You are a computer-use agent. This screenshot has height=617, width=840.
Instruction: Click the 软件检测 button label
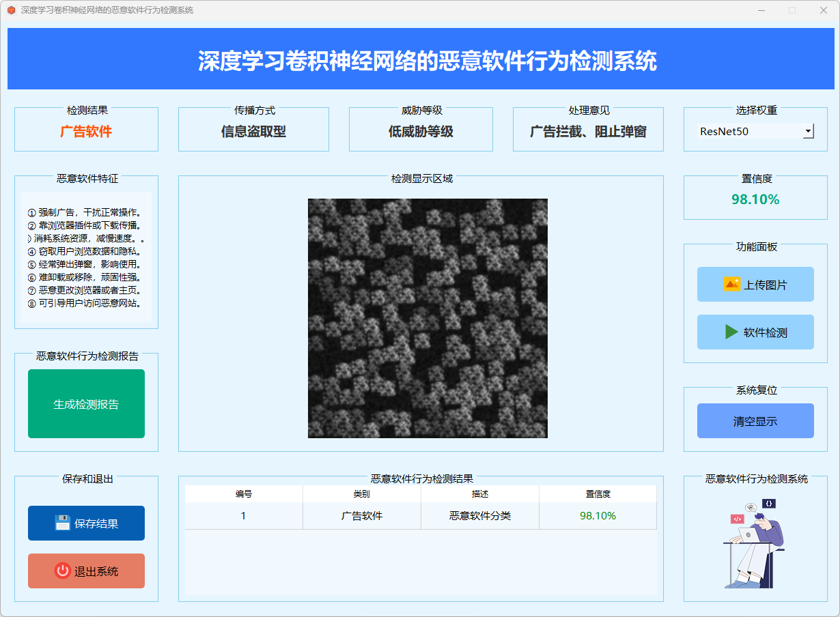[765, 332]
